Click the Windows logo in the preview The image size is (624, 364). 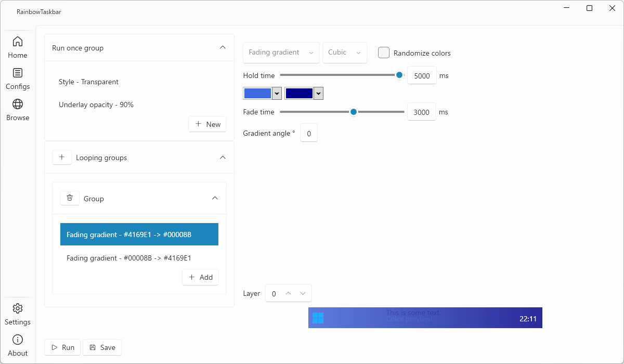(x=318, y=318)
